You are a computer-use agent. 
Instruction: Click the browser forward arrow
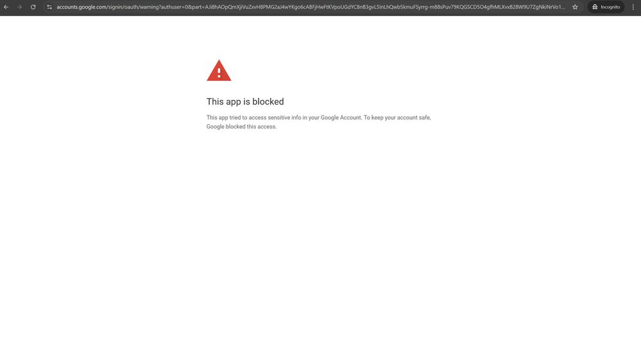[19, 7]
